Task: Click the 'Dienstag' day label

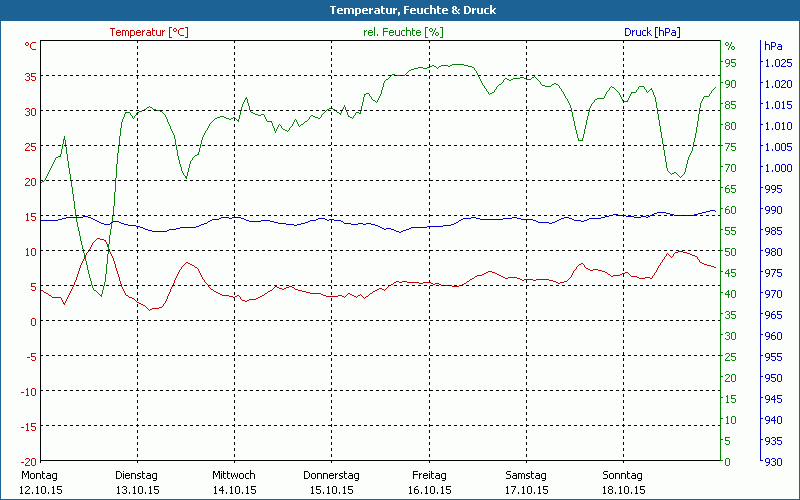Action: click(136, 475)
